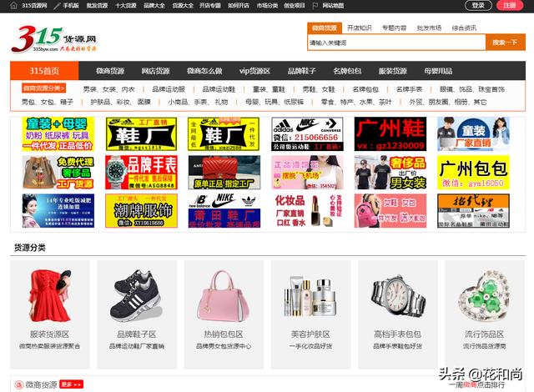Click the 搜索一下 search button
The image size is (534, 392).
(506, 43)
